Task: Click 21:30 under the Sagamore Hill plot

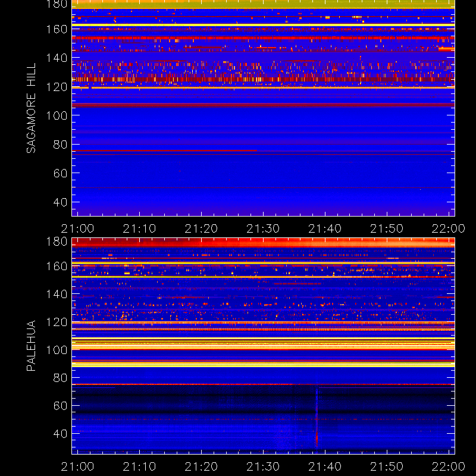Action: point(263,228)
